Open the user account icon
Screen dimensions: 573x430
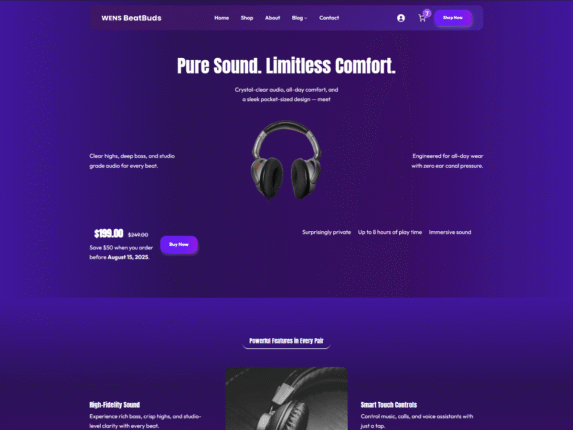point(401,18)
